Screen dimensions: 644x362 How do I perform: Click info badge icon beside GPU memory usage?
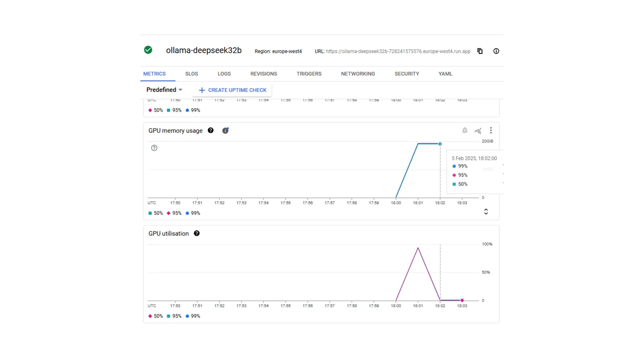click(225, 130)
